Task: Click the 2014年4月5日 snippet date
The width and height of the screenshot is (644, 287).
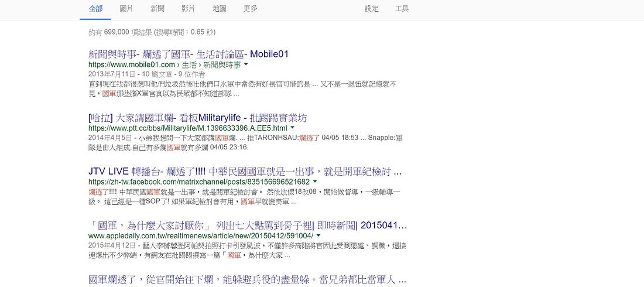Action: (109, 138)
